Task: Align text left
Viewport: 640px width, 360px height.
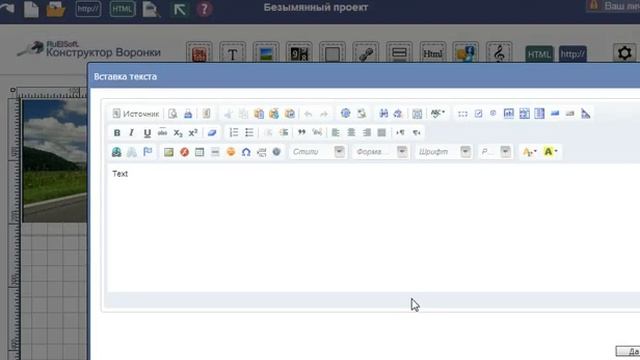Action: [336, 133]
